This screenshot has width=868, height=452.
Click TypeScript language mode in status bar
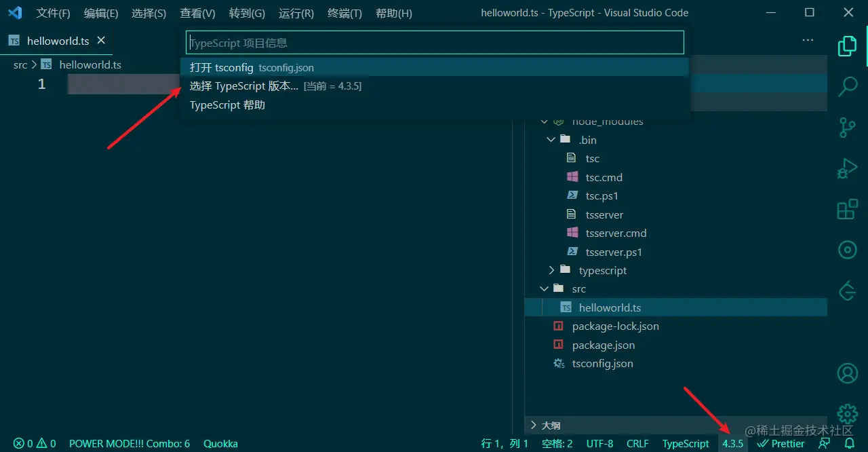tap(686, 443)
